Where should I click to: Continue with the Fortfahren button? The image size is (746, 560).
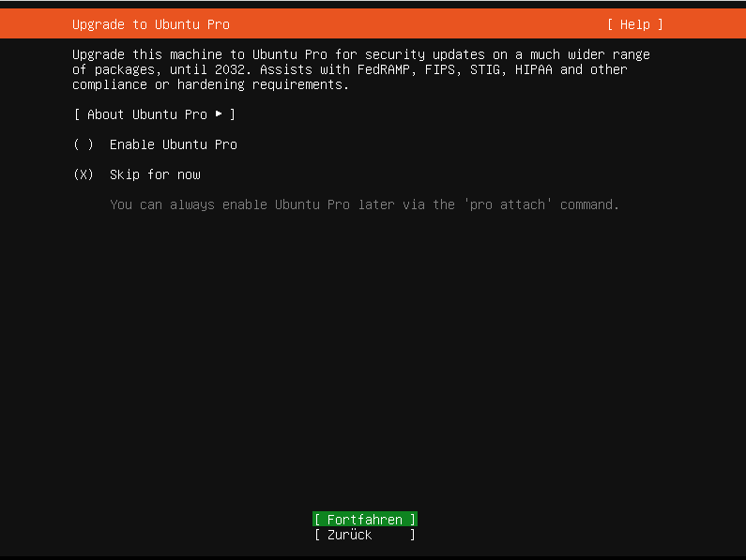[x=365, y=519]
